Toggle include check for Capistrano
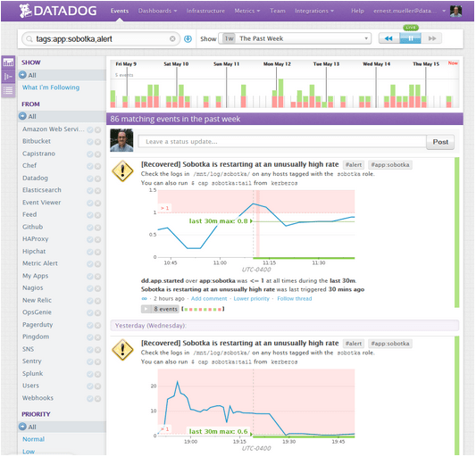This screenshot has width=476, height=457. tap(90, 154)
